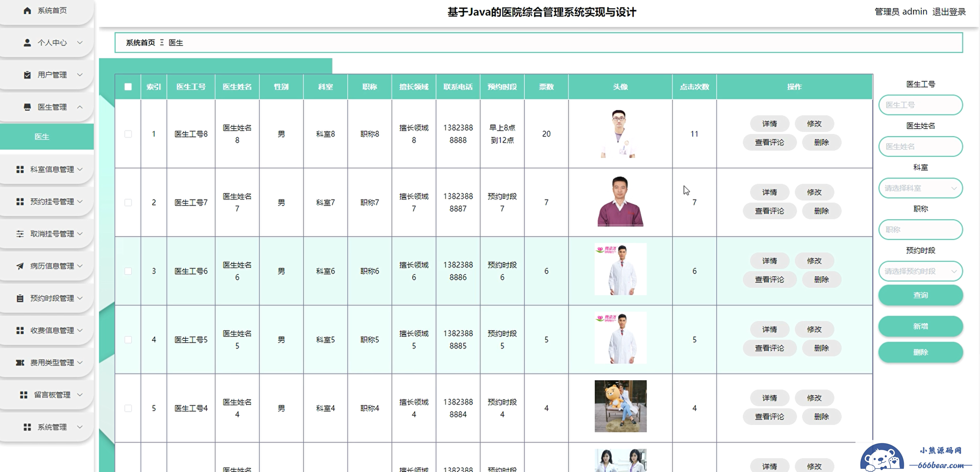Open the doctor avatar of 医生工号4

click(x=620, y=406)
